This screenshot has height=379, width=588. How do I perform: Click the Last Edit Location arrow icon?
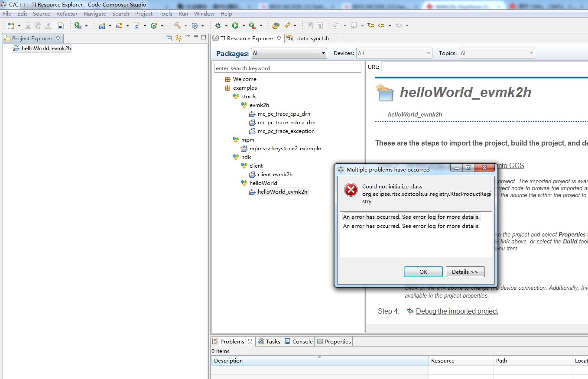click(371, 26)
